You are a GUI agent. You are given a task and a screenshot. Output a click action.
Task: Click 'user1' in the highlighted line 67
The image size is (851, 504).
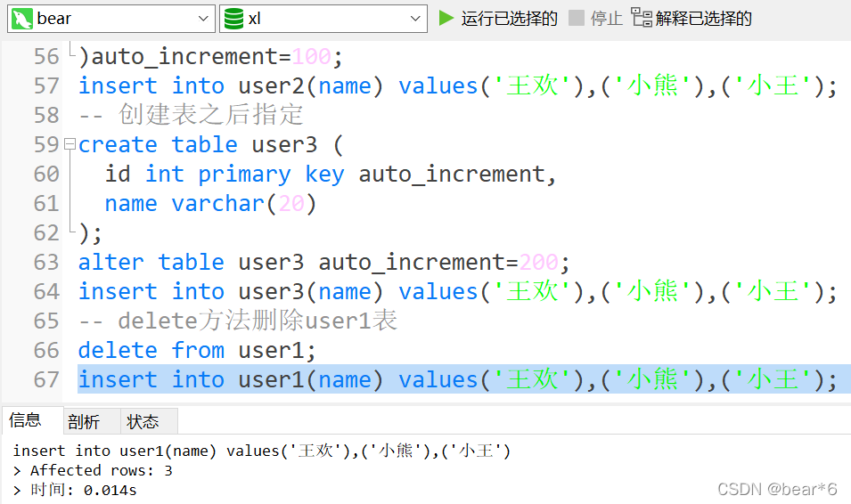(272, 379)
